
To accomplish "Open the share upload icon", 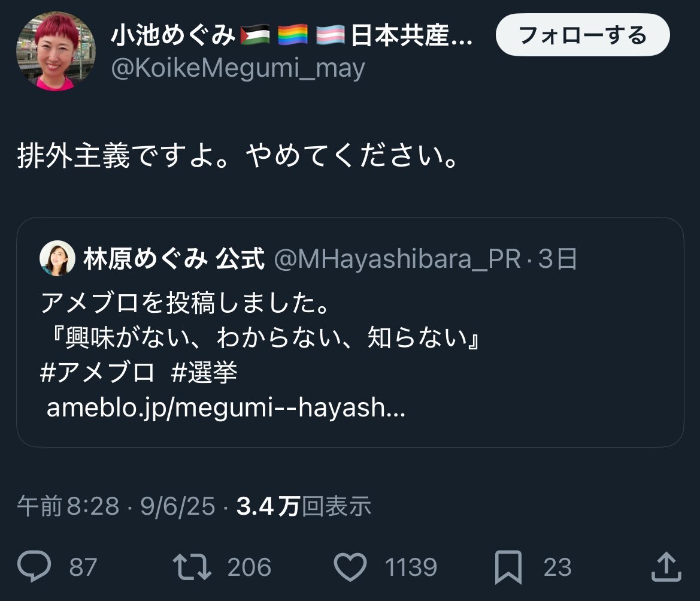I will point(666,567).
